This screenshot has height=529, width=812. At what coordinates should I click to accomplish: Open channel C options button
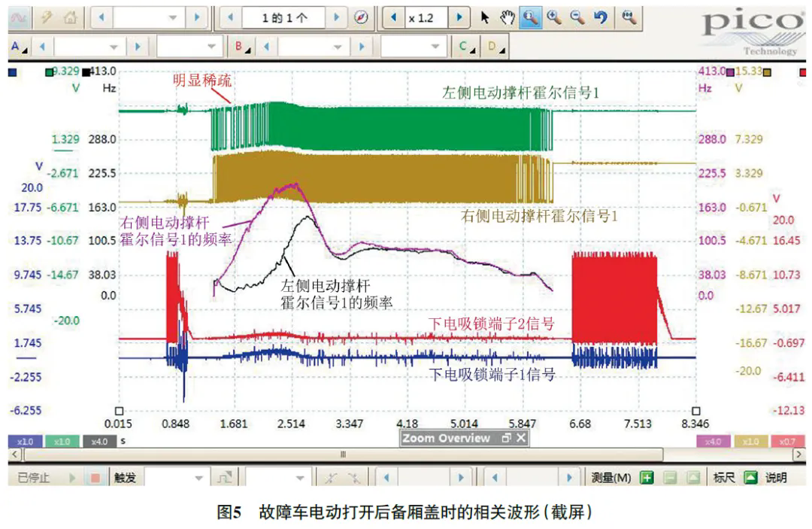(x=468, y=47)
